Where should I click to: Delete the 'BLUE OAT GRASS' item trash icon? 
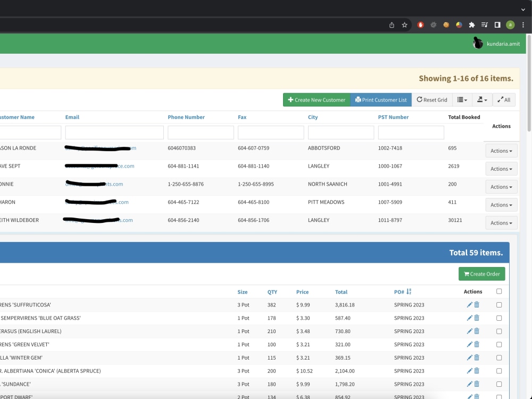pos(477,318)
